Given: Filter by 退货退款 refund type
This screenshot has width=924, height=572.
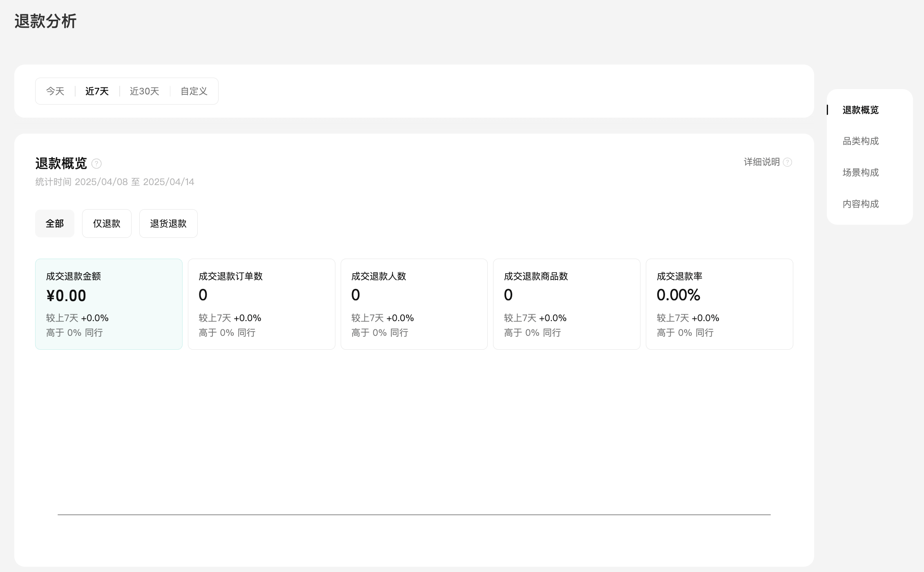Looking at the screenshot, I should (x=168, y=223).
